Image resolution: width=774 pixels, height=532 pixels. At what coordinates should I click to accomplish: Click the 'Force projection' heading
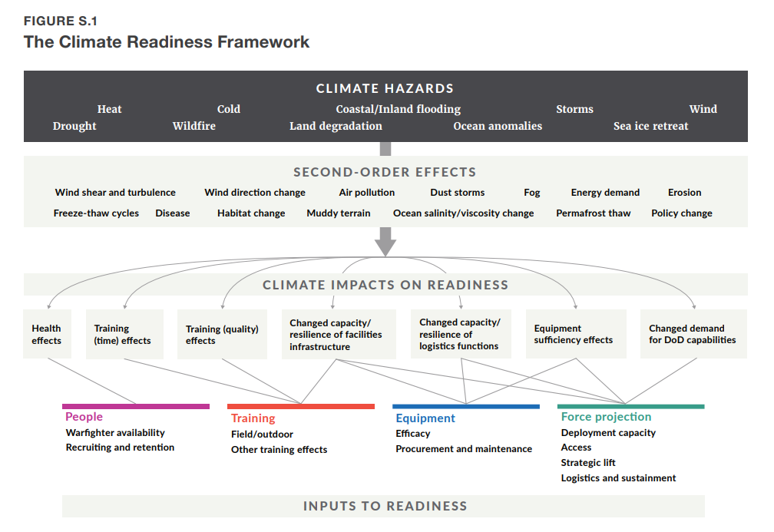[x=606, y=417]
